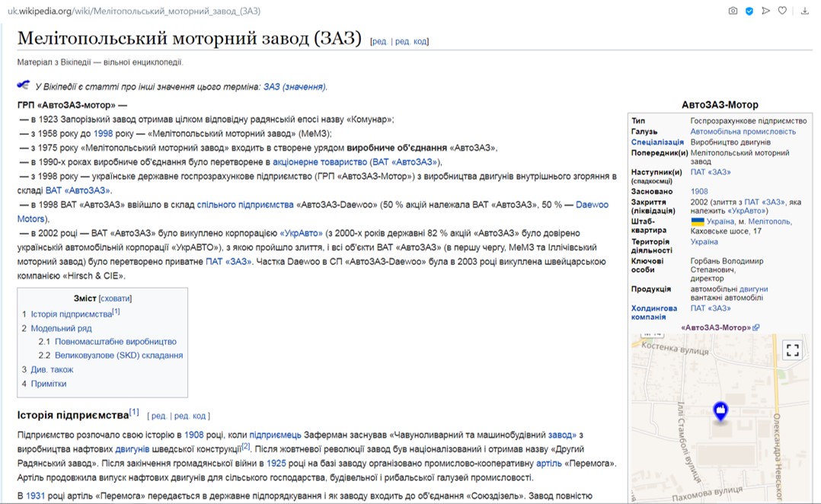The width and height of the screenshot is (821, 504).
Task: Open the 'акціонерне товариство' link
Action: tap(320, 162)
